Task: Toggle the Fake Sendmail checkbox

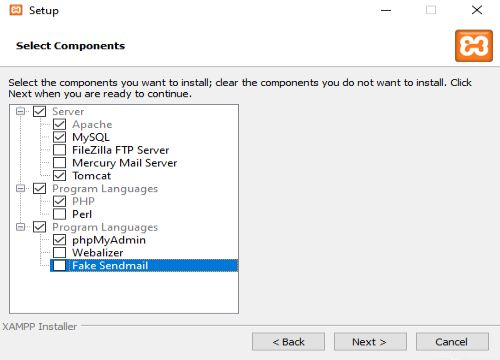Action: [x=60, y=266]
